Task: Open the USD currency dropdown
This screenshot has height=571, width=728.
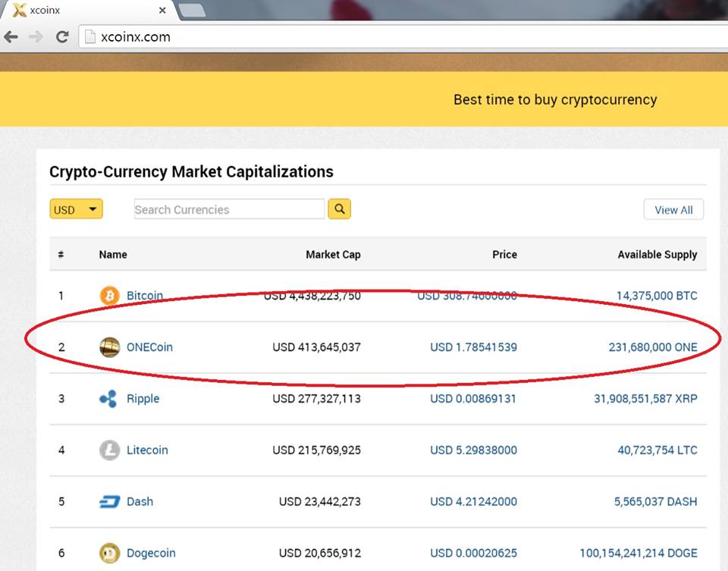Action: click(x=76, y=209)
